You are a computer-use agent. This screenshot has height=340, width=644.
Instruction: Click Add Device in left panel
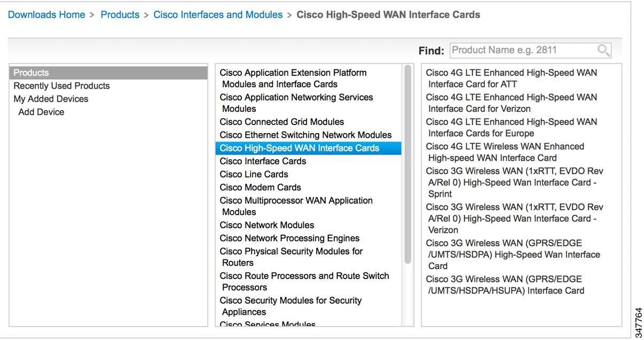(41, 112)
